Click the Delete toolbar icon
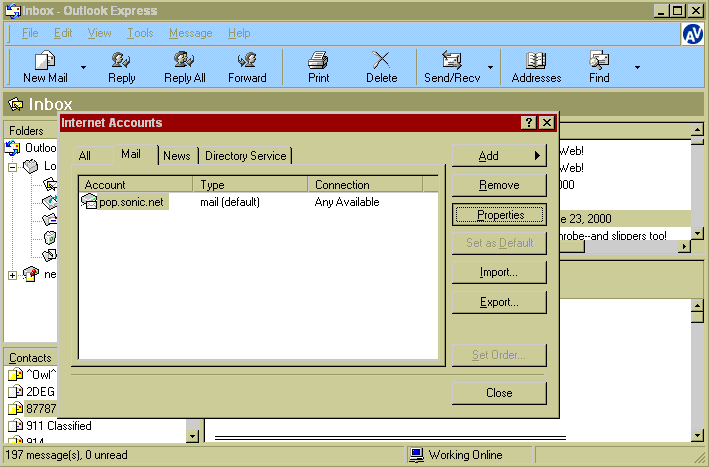The height and width of the screenshot is (467, 709). [381, 60]
